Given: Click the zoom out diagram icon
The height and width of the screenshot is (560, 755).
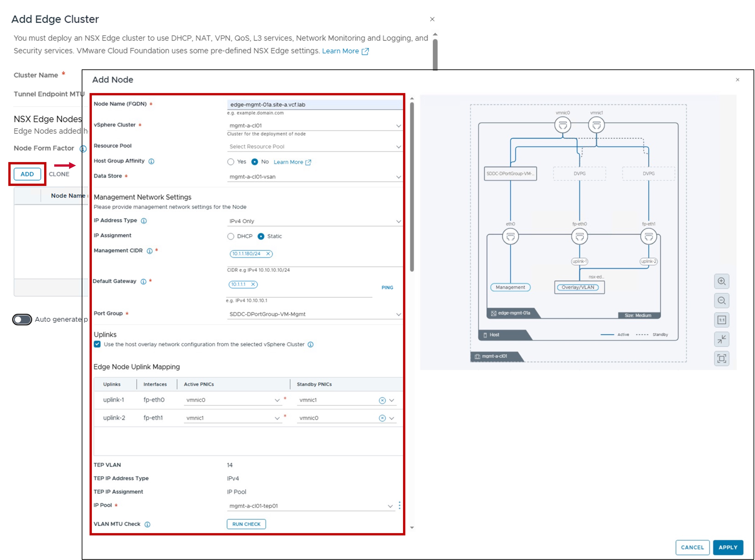Looking at the screenshot, I should [721, 301].
